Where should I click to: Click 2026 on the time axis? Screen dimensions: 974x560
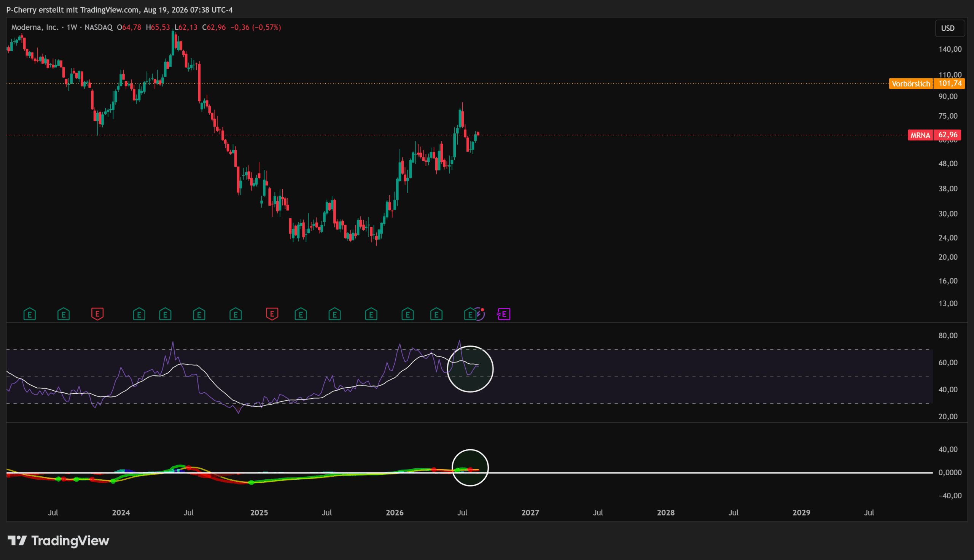[395, 513]
